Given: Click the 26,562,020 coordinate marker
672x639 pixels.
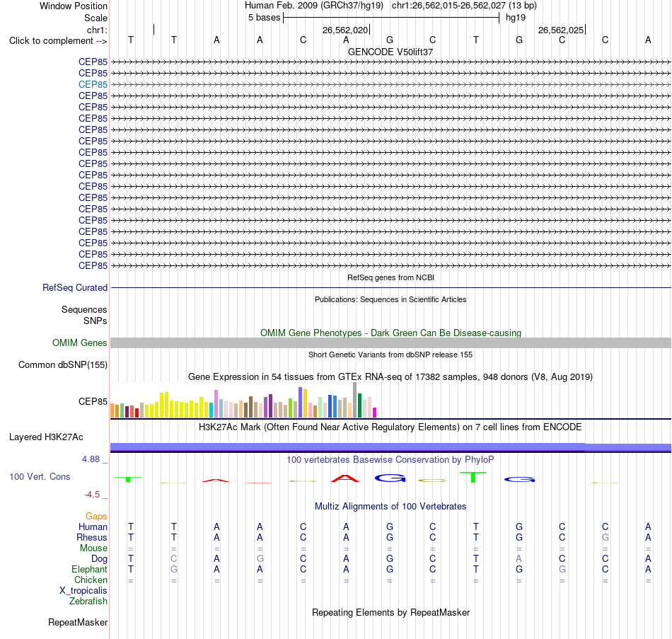Looking at the screenshot, I should pos(345,30).
